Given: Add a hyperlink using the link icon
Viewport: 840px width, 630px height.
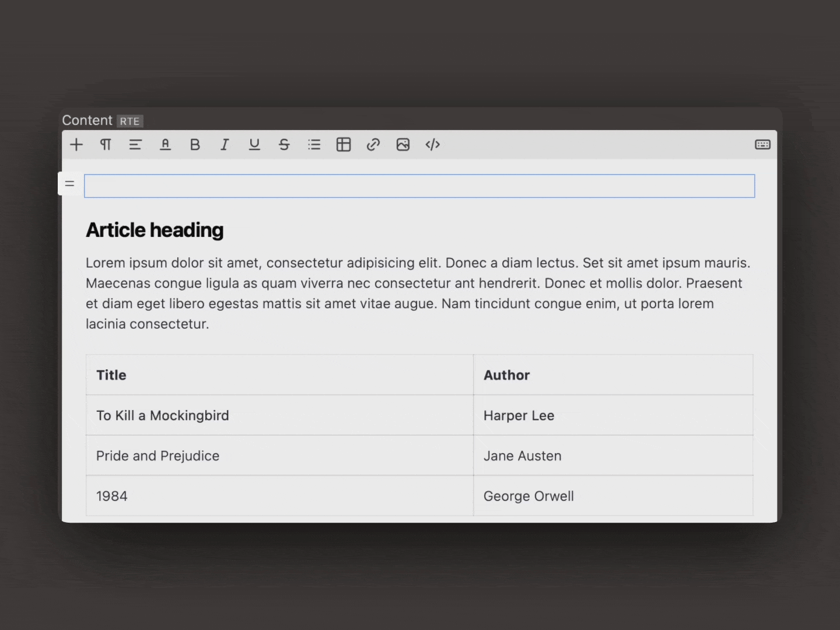Looking at the screenshot, I should pyautogui.click(x=373, y=145).
